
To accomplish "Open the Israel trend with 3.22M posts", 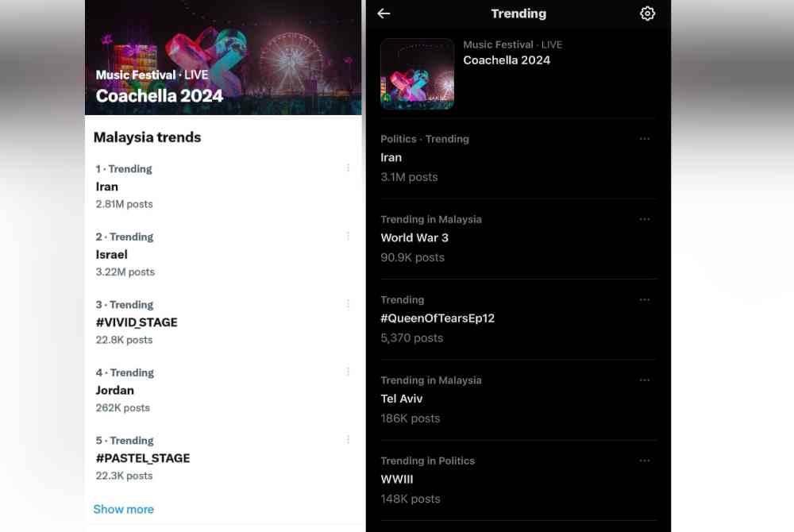I will (x=223, y=254).
